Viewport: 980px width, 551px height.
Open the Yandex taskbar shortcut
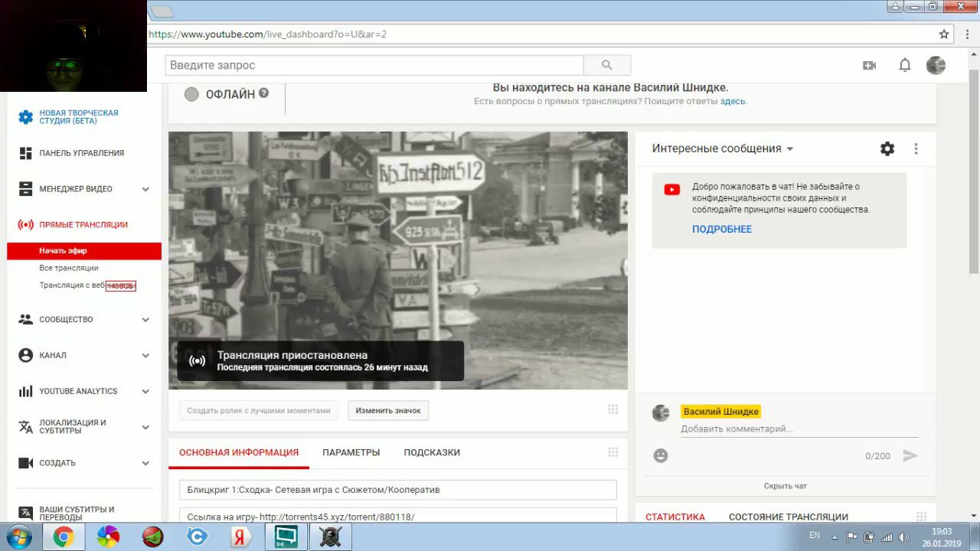click(241, 537)
